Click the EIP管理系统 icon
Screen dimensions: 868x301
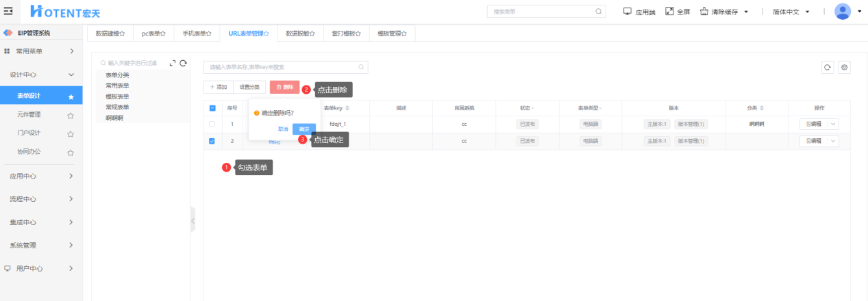pyautogui.click(x=8, y=33)
